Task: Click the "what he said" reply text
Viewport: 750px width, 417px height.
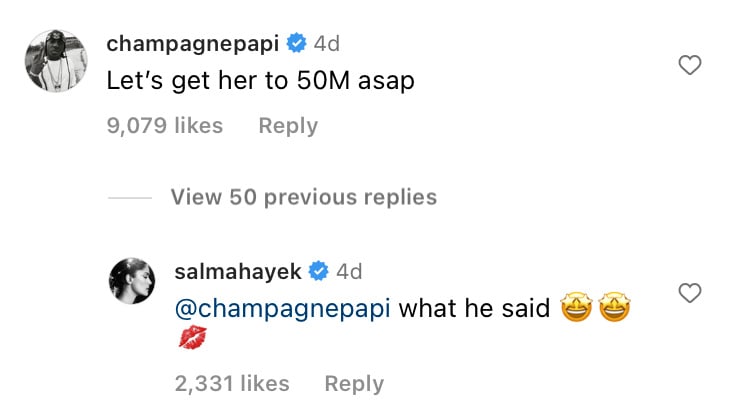Action: coord(475,308)
